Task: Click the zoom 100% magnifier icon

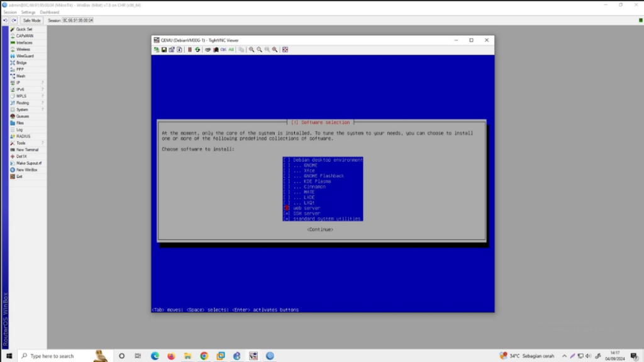Action: tap(267, 50)
